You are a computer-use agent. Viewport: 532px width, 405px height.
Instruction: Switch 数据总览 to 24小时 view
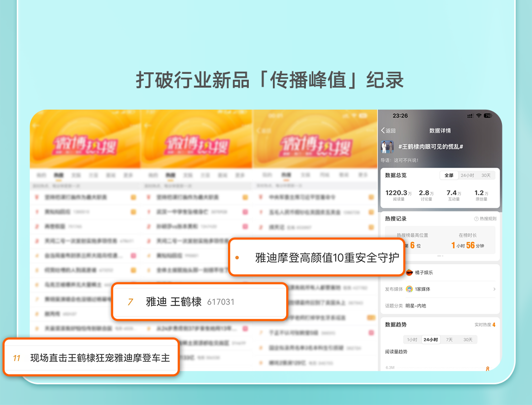pyautogui.click(x=467, y=175)
